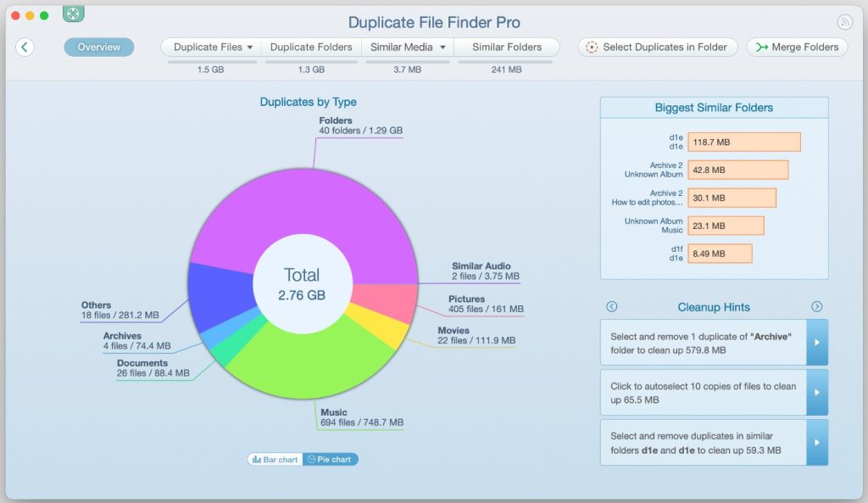The height and width of the screenshot is (503, 868).
Task: Open the Similar Folders tab
Action: coord(507,48)
